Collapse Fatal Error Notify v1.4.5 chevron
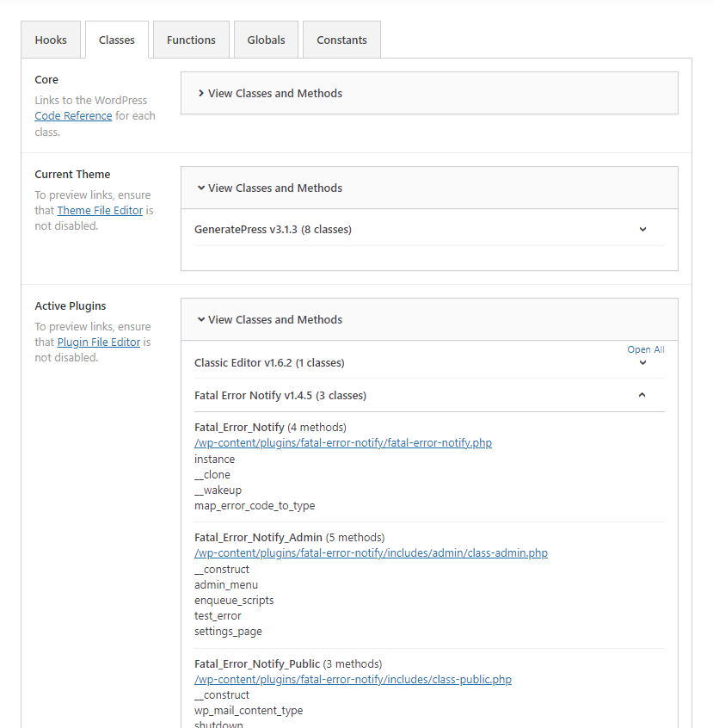Viewport: 713px width, 728px height. [x=642, y=395]
